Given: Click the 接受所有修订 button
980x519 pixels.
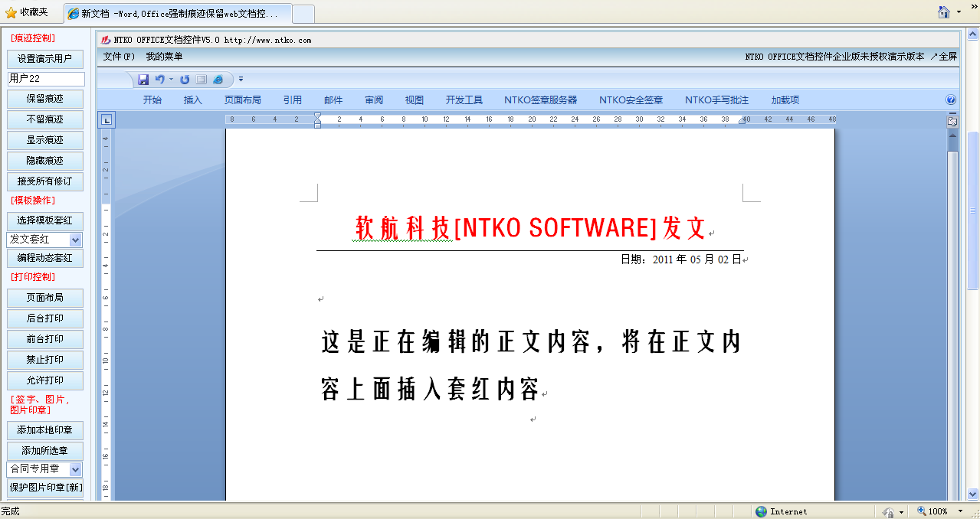Looking at the screenshot, I should coord(45,181).
